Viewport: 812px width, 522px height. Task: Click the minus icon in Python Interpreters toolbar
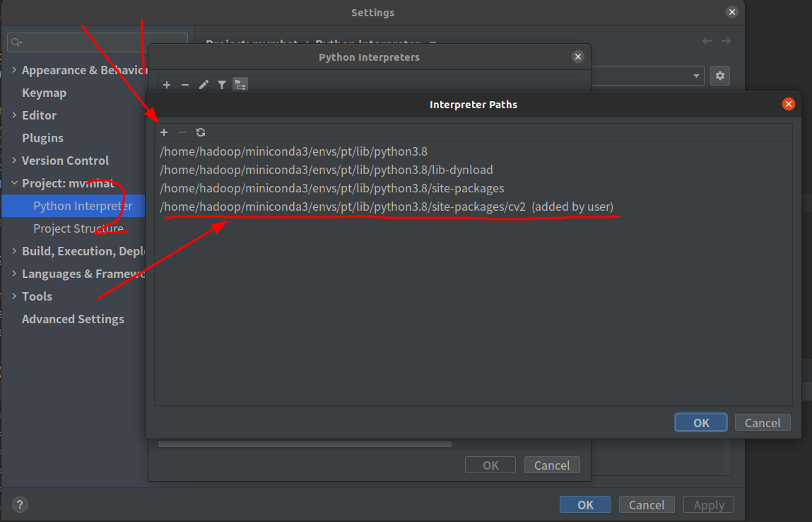[x=184, y=85]
